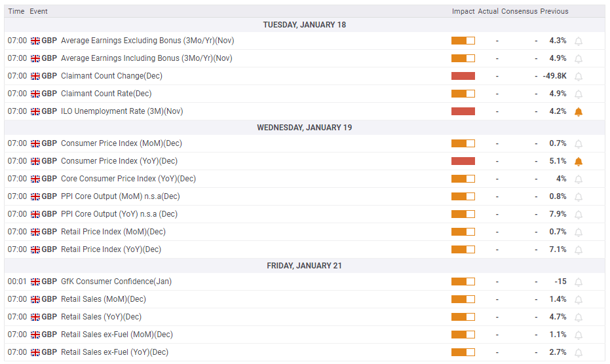610x364 pixels.
Task: Click the Wednesday, January 19 date header
Action: [x=304, y=128]
